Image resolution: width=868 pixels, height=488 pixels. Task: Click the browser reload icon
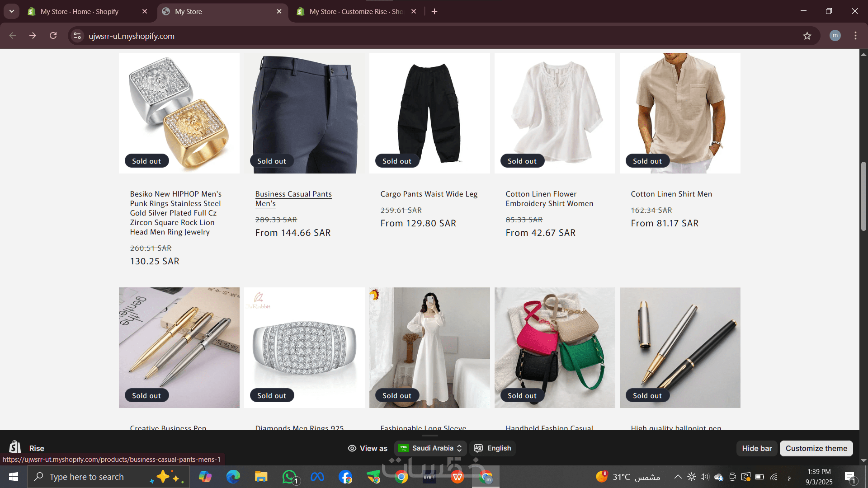[53, 36]
